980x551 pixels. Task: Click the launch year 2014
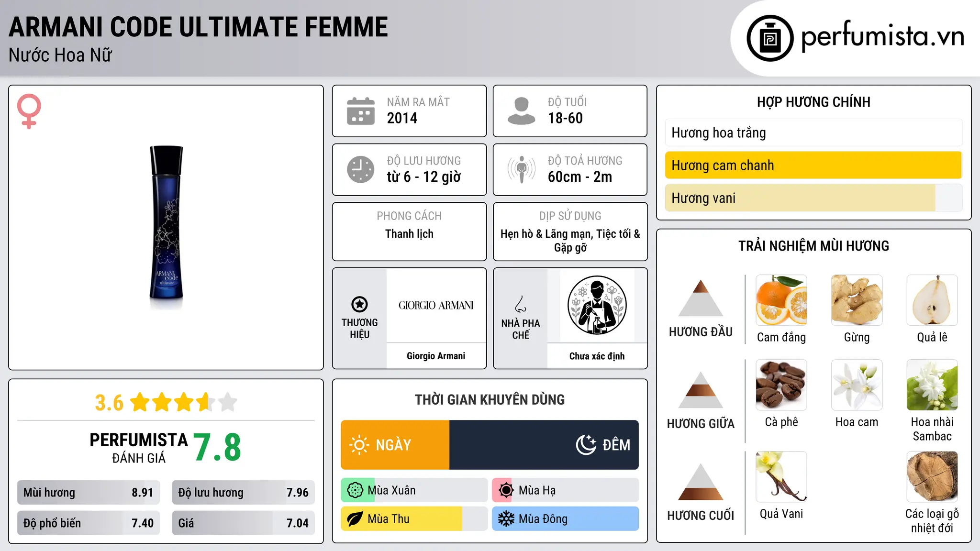402,118
